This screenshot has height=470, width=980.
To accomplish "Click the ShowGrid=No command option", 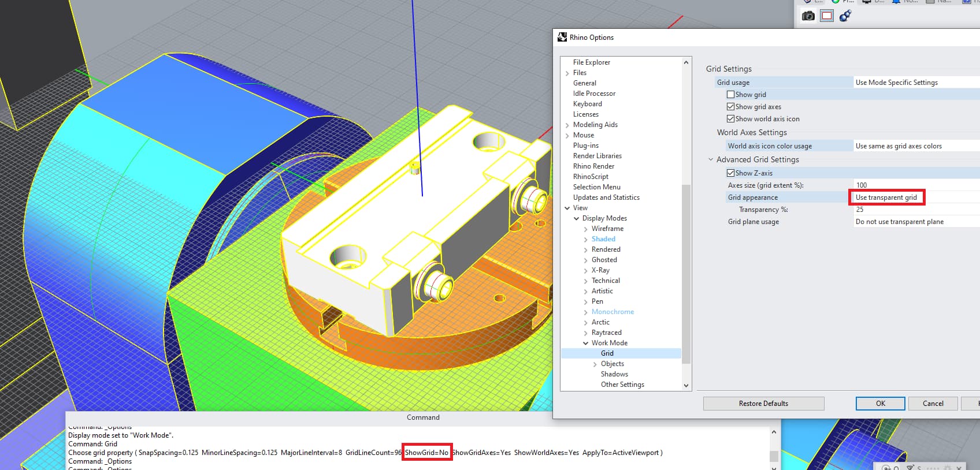I will pos(426,453).
